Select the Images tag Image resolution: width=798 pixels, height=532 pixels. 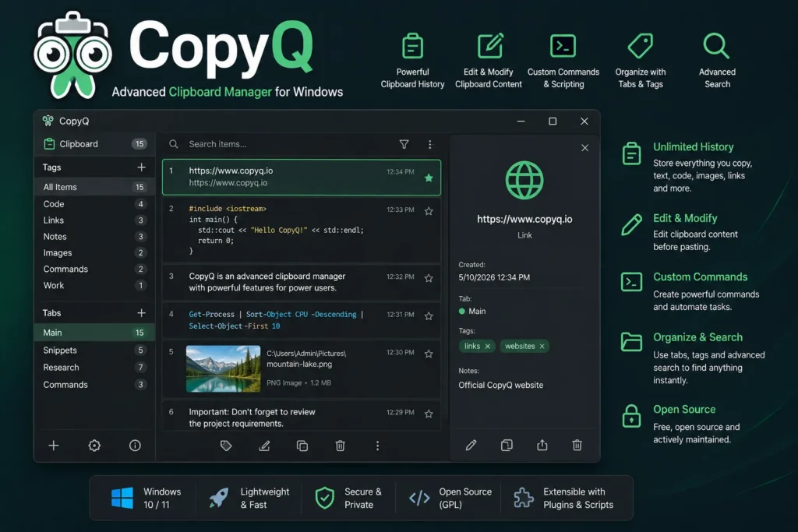(94, 253)
